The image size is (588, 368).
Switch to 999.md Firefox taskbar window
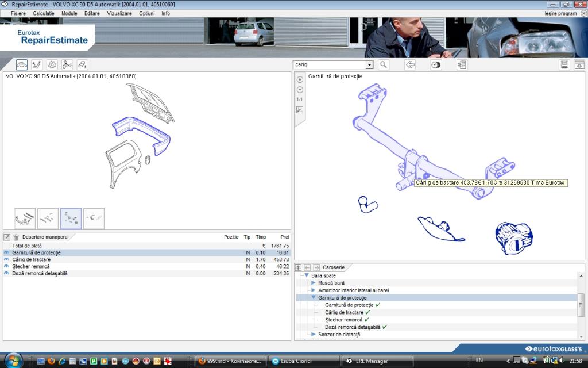coord(230,361)
